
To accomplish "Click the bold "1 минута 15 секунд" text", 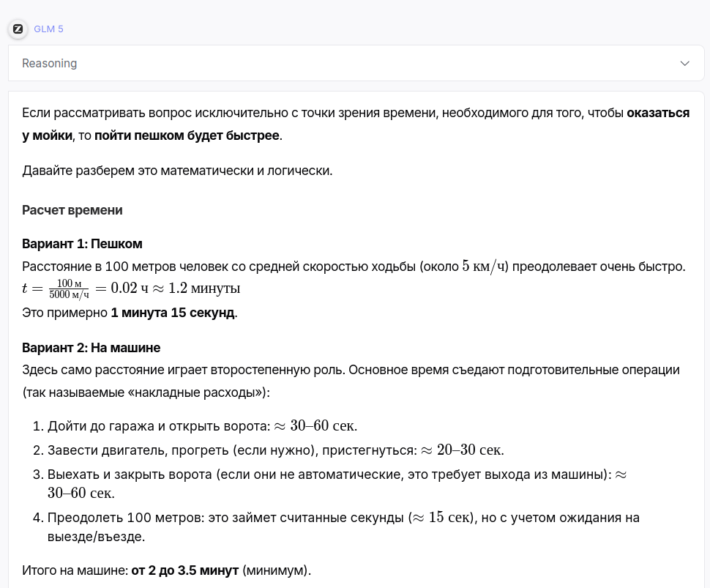I will (x=173, y=313).
